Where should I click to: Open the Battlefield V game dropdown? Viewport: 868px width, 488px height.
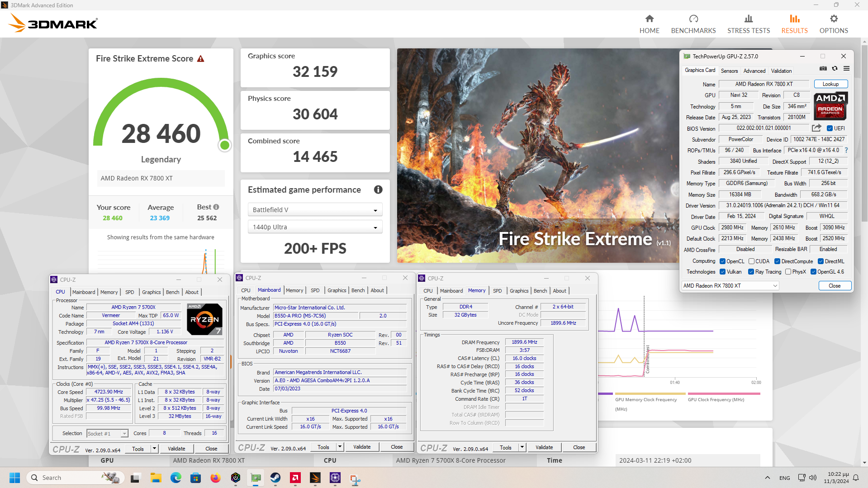point(315,210)
